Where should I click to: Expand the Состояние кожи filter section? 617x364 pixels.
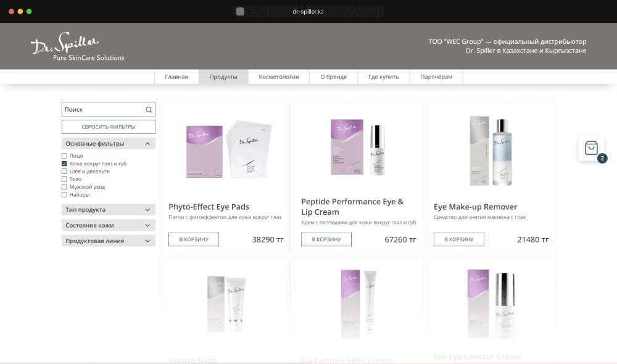click(x=108, y=225)
